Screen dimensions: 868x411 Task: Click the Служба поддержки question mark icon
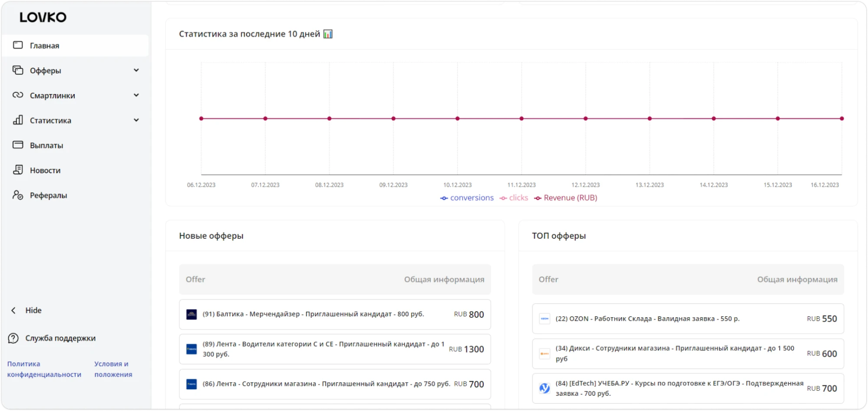click(13, 338)
